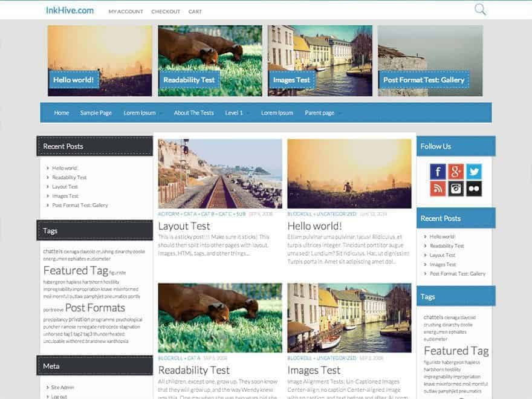
Task: Open the Checkout link in header
Action: [x=166, y=11]
